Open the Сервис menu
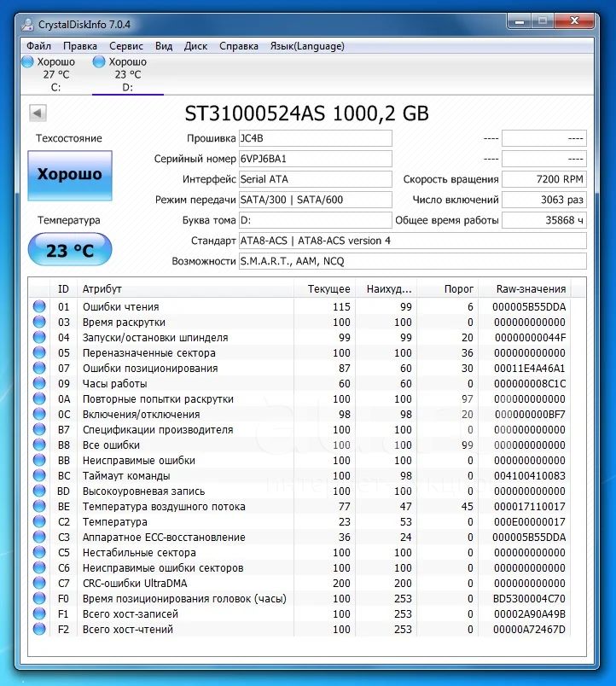Screen dimensions: 616x686 [x=126, y=46]
